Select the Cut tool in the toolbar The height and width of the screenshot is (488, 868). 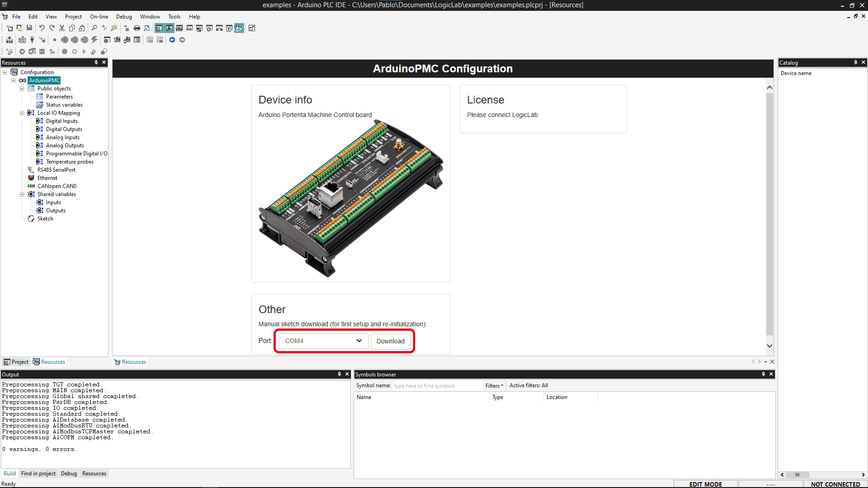pyautogui.click(x=62, y=28)
